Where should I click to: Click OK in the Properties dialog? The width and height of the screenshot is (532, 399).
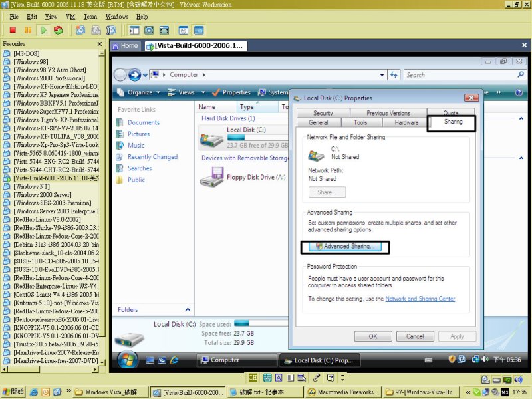pos(373,336)
